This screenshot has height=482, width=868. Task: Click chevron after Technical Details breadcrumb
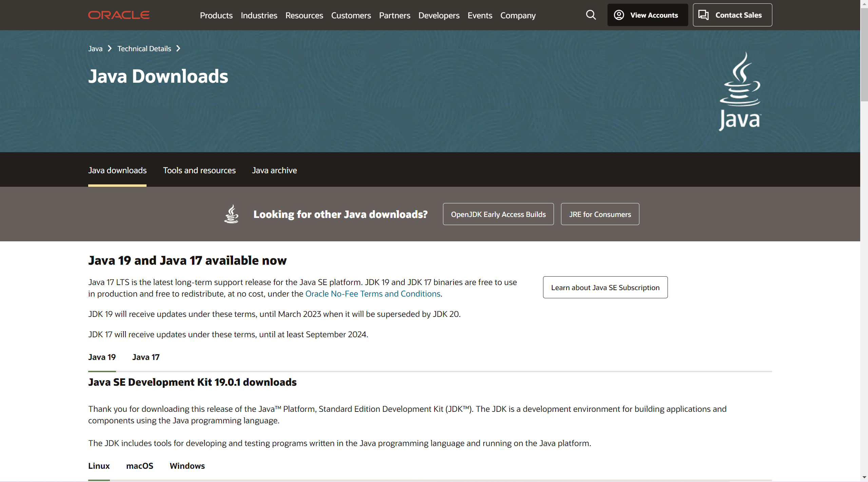[178, 48]
